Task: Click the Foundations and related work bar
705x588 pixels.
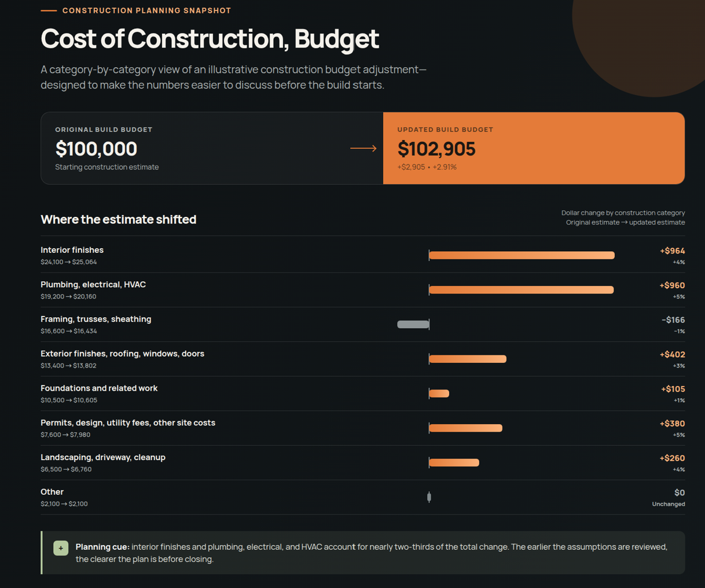Action: point(439,394)
